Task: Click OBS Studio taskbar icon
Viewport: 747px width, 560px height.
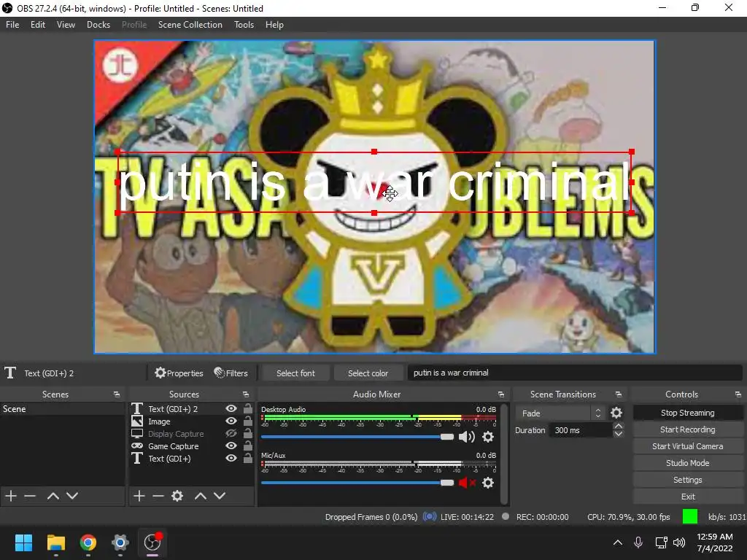Action: [x=152, y=542]
